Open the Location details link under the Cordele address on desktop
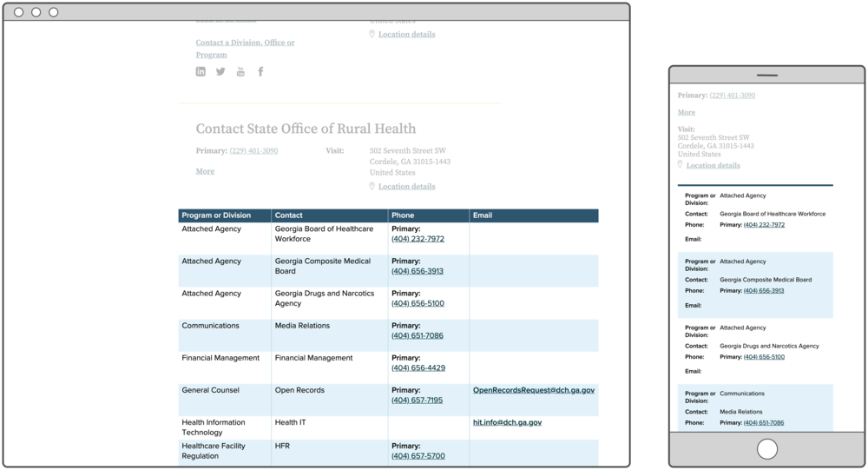868x470 pixels. click(x=407, y=186)
